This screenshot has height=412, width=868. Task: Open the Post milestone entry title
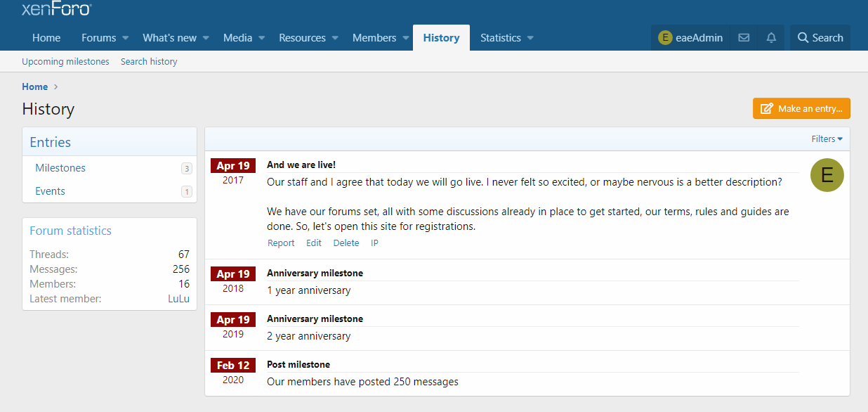pos(298,365)
